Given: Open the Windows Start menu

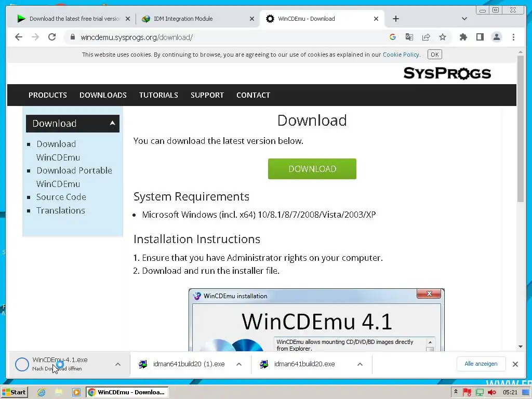Looking at the screenshot, I should [x=14, y=392].
